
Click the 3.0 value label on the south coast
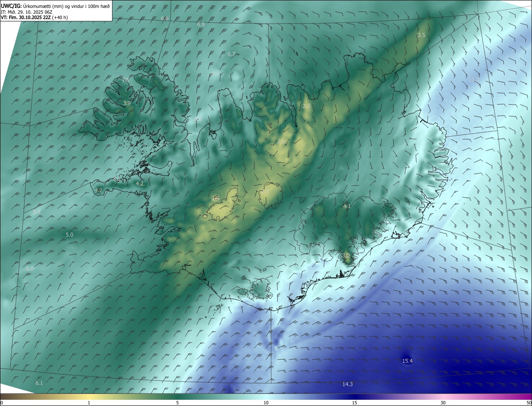tap(346, 256)
